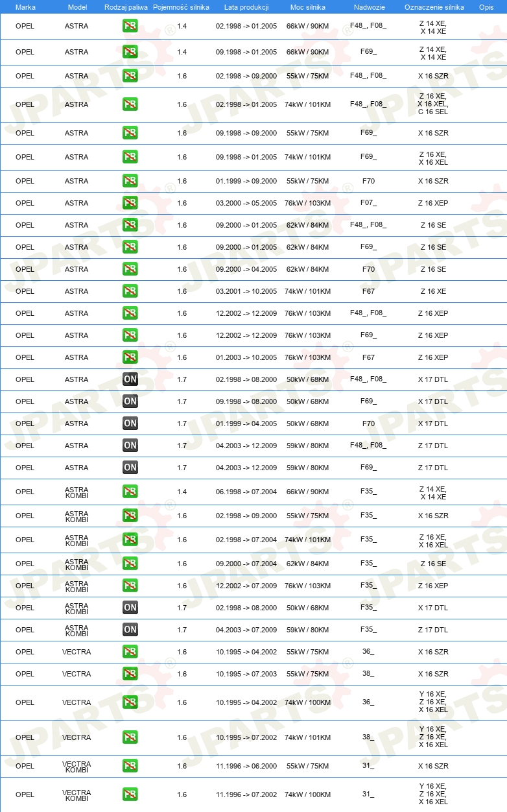The image size is (507, 812).
Task: Click the date cell "12.2002 -> 07.2009"
Action: click(246, 586)
